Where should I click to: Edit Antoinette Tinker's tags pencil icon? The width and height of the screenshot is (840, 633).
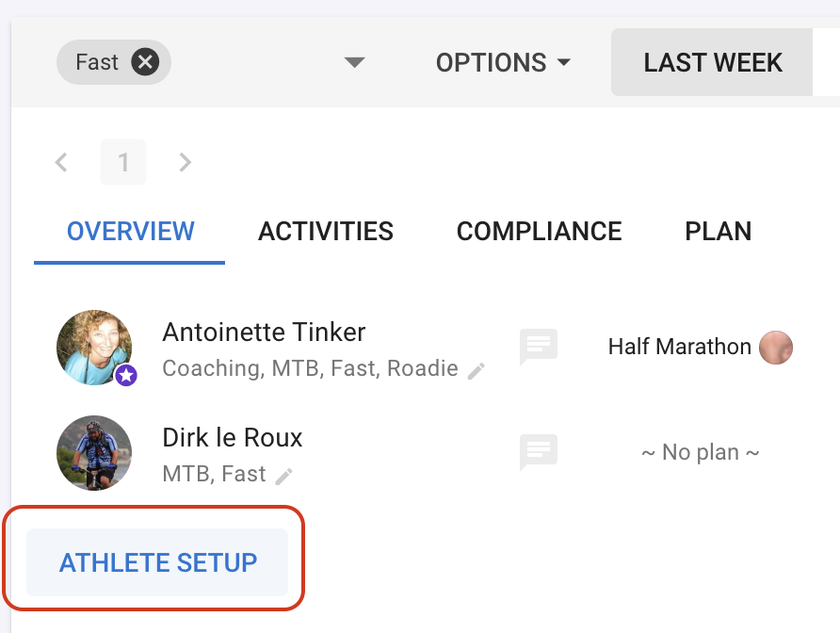click(477, 370)
